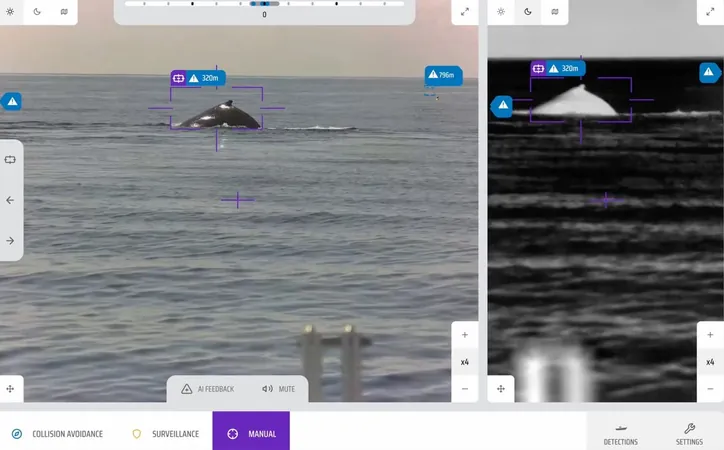This screenshot has height=450, width=724.
Task: Select Manual mode tab
Action: point(251,431)
